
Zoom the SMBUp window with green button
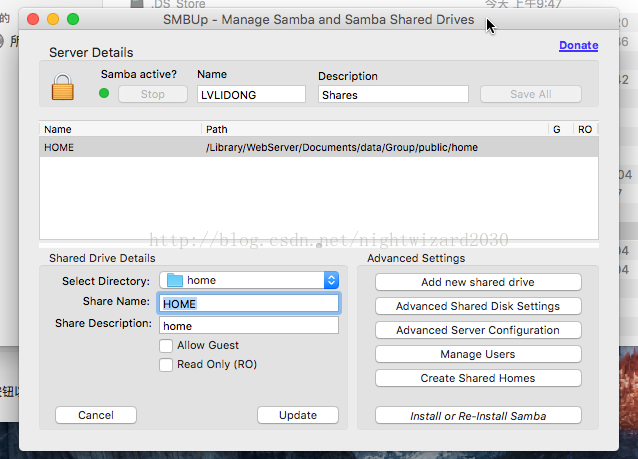(x=73, y=19)
